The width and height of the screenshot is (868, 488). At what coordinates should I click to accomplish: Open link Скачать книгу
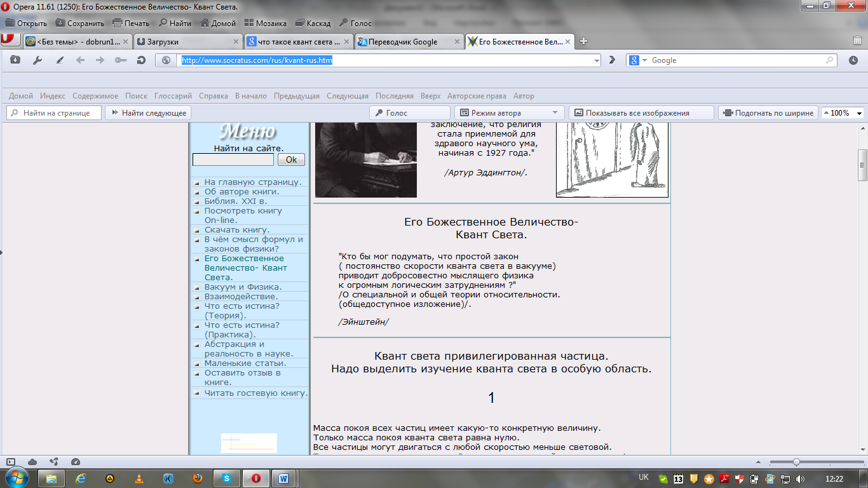click(237, 229)
